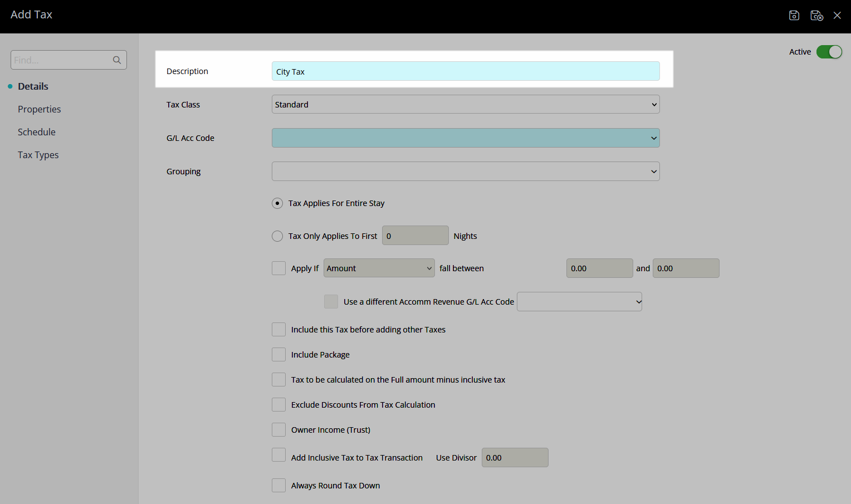The width and height of the screenshot is (851, 504).
Task: Click the fall between lower amount field
Action: click(599, 268)
